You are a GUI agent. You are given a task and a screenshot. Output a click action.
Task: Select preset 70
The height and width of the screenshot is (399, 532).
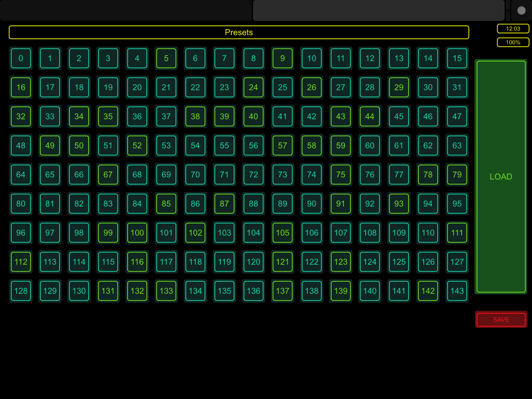point(196,174)
